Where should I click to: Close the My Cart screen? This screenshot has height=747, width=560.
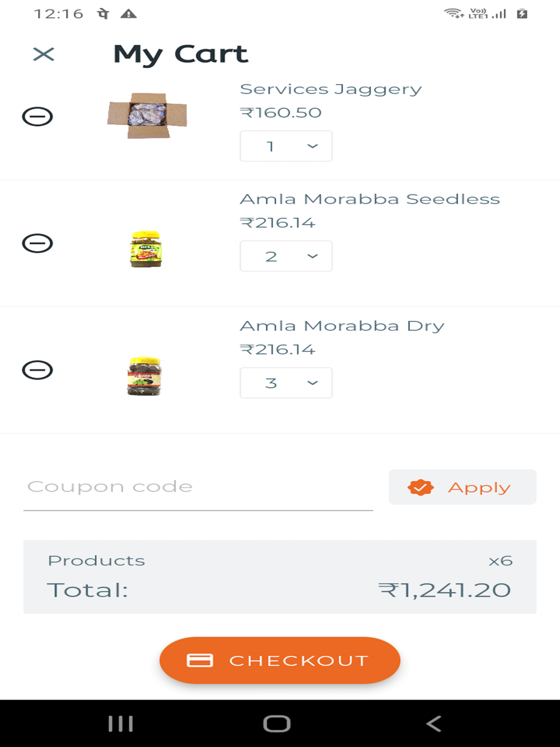point(43,54)
